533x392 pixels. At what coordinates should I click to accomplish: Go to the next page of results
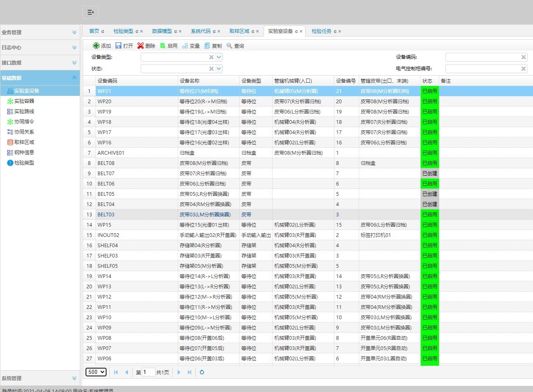point(178,372)
